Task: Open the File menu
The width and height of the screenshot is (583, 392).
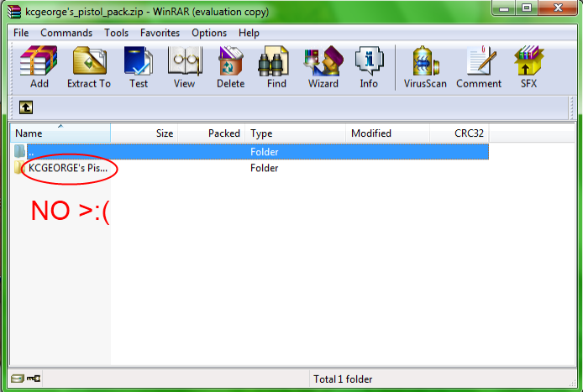Action: pos(21,33)
